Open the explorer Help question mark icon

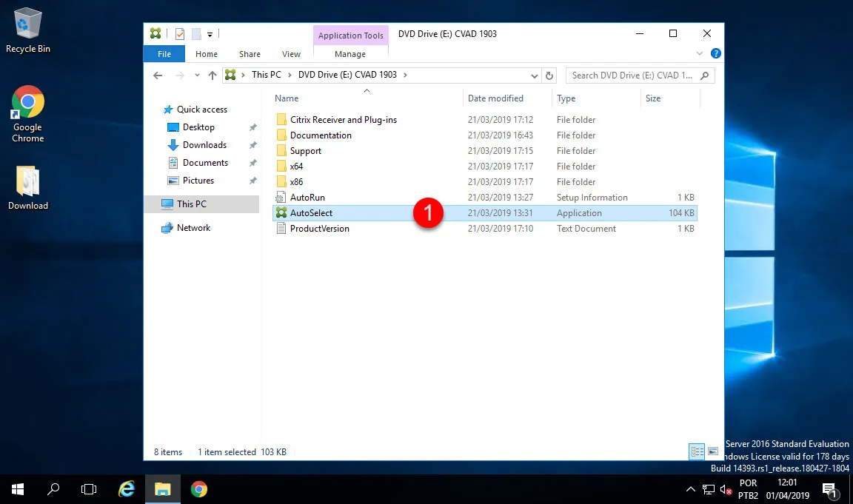[x=716, y=54]
